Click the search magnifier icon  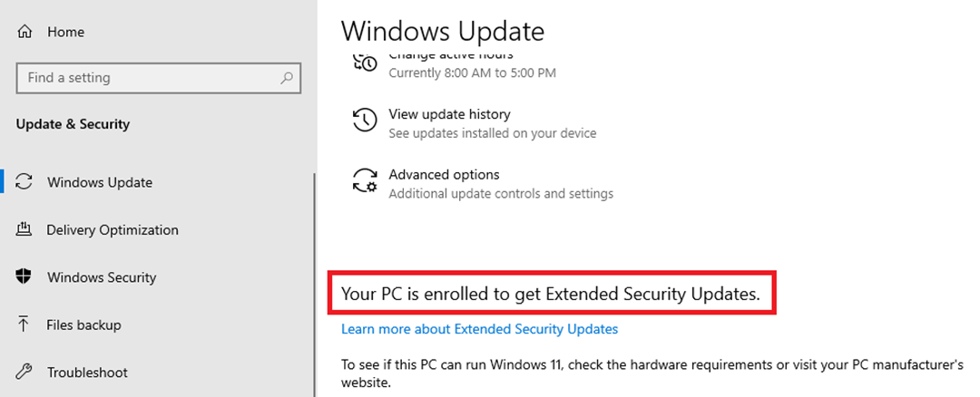(287, 78)
